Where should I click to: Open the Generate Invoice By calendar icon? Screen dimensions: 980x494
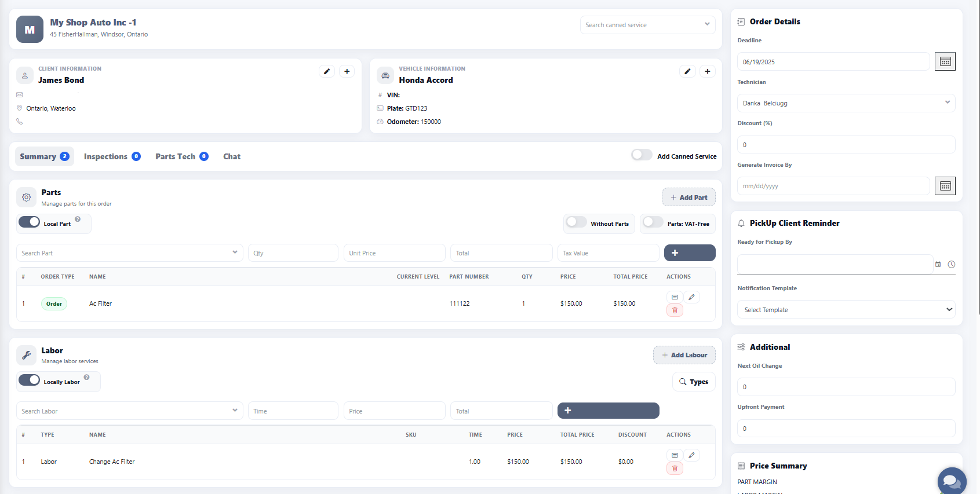945,186
